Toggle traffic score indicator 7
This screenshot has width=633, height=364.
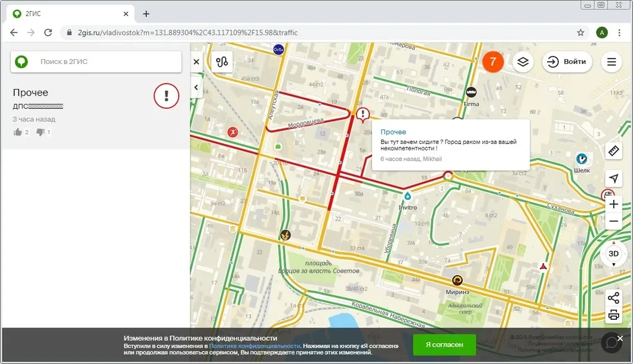(493, 61)
